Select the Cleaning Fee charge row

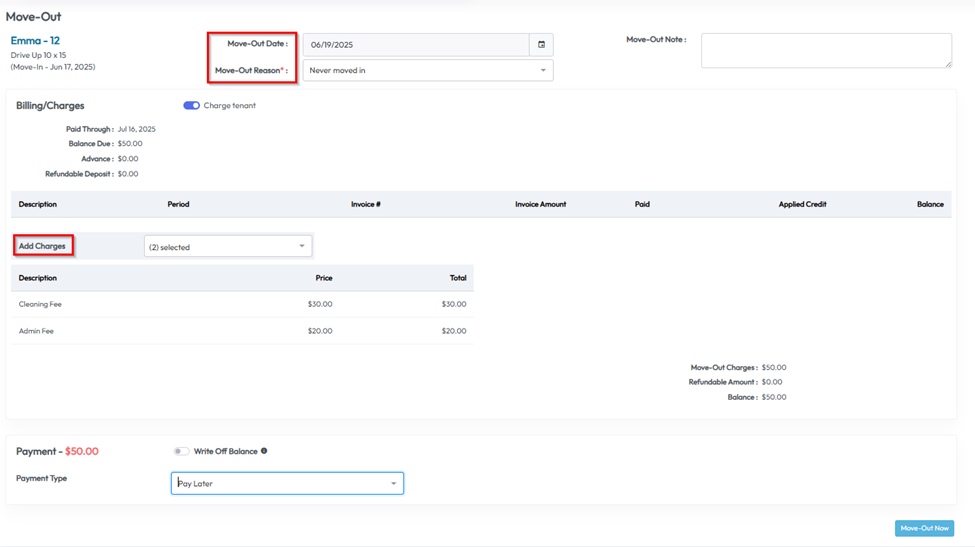click(x=40, y=304)
